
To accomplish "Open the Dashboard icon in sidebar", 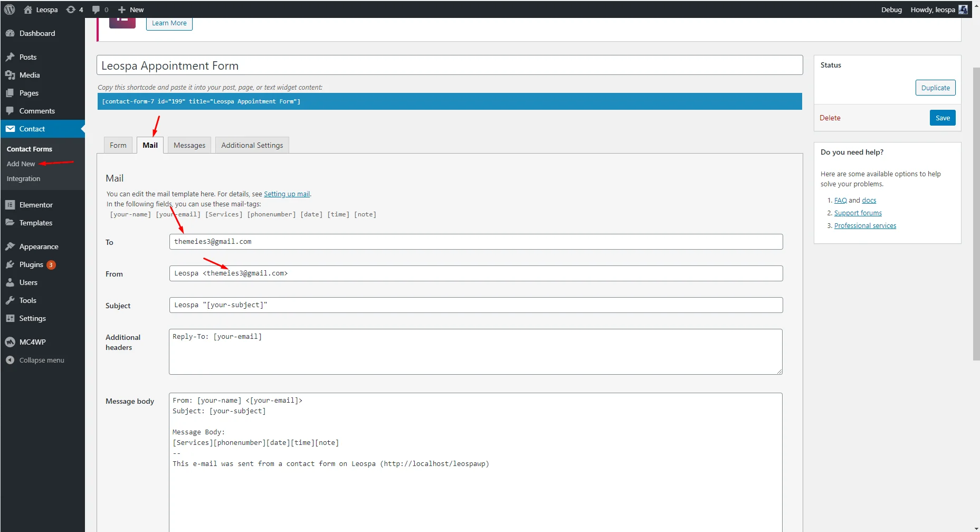I will 10,33.
